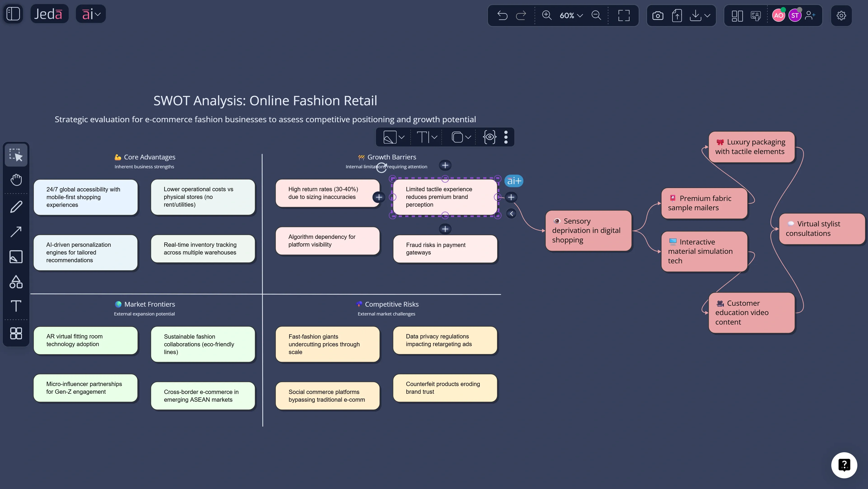Viewport: 868px width, 489px height.
Task: Toggle fullscreen mode
Action: (x=624, y=15)
